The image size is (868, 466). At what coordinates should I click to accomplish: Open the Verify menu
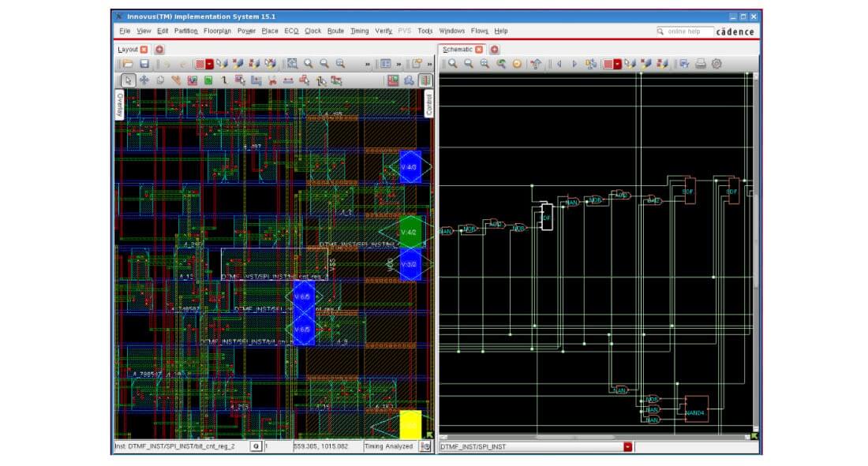[383, 31]
